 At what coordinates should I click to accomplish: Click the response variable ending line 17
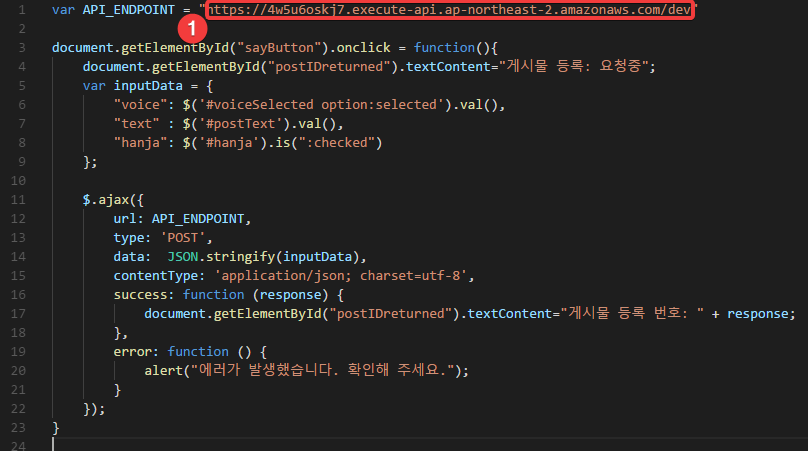coord(757,314)
